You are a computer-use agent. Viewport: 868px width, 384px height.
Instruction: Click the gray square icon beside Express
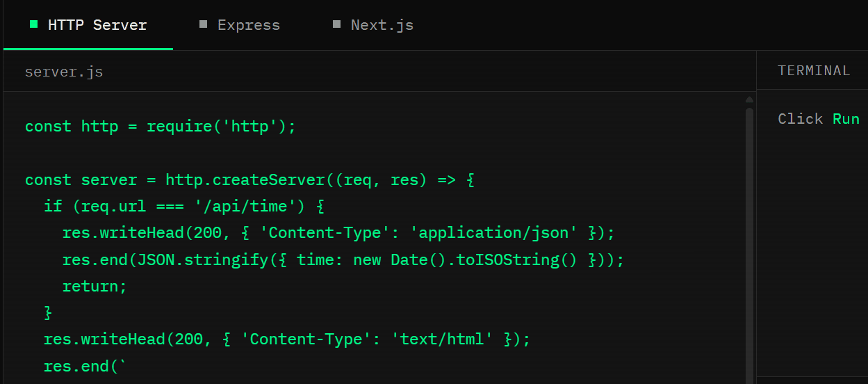pyautogui.click(x=203, y=24)
